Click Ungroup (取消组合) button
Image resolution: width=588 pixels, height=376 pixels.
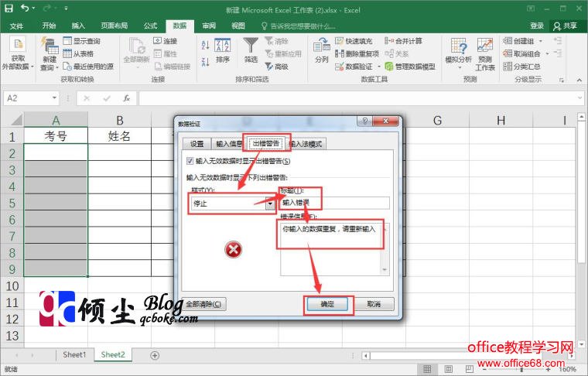[521, 53]
